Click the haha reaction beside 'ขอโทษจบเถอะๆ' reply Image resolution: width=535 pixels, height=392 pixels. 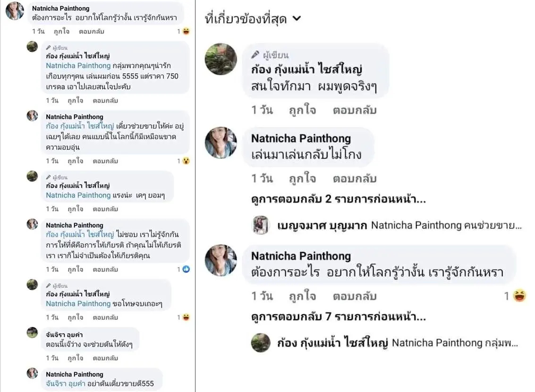pos(187,317)
